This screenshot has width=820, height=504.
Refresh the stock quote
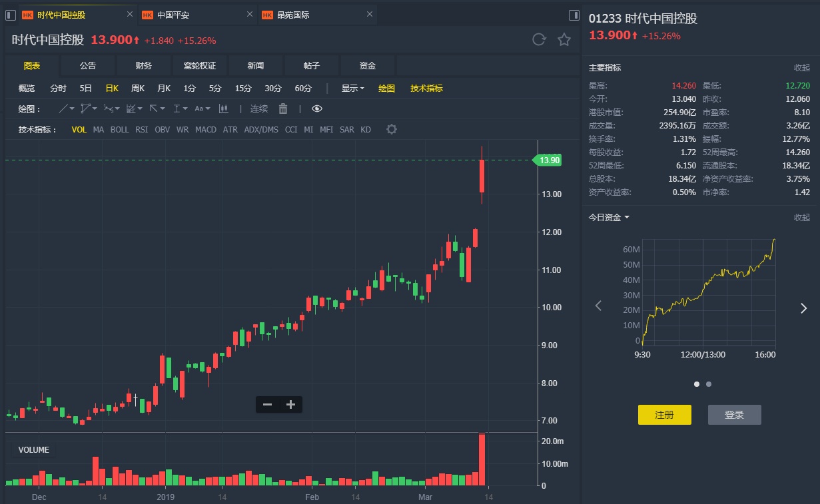[539, 40]
